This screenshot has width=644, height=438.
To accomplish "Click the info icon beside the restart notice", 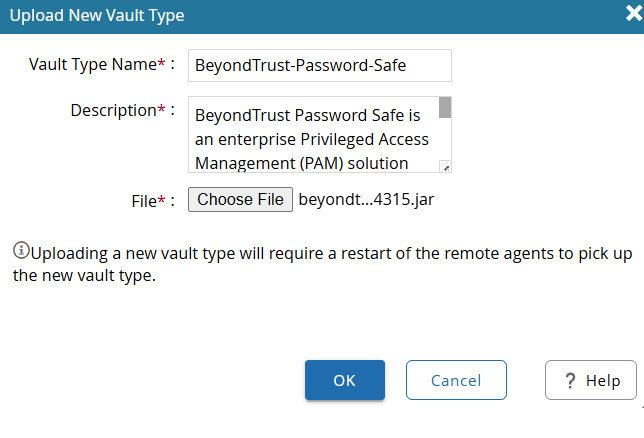I will coord(21,250).
